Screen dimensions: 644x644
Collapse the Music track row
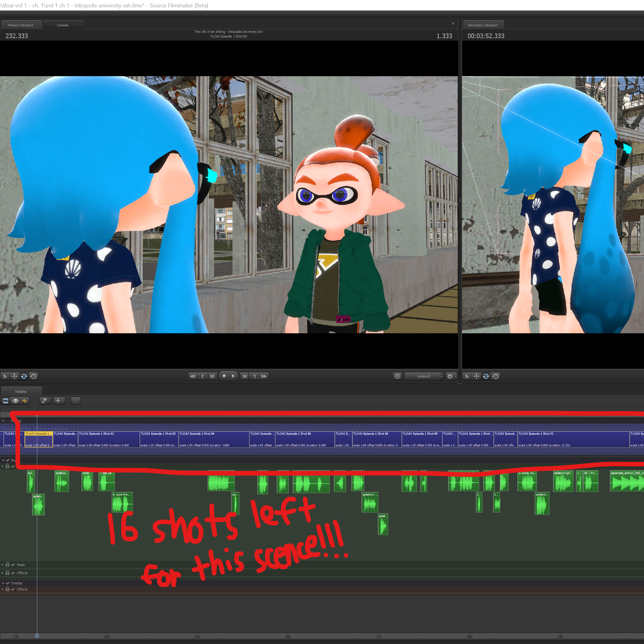2,565
